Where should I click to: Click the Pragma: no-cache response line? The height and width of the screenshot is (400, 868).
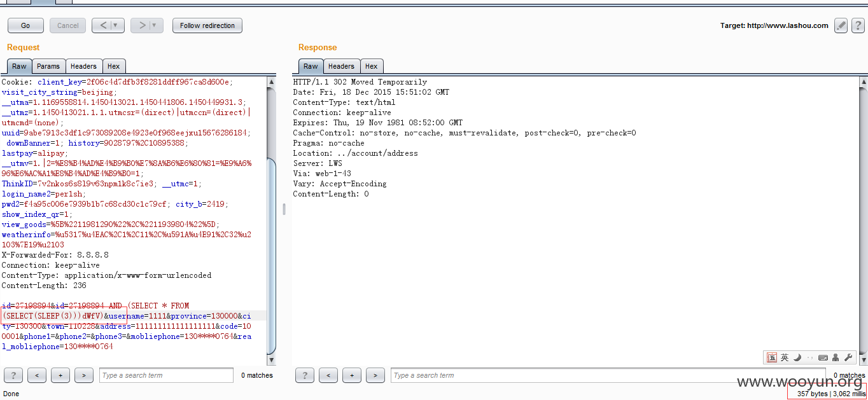pyautogui.click(x=329, y=143)
